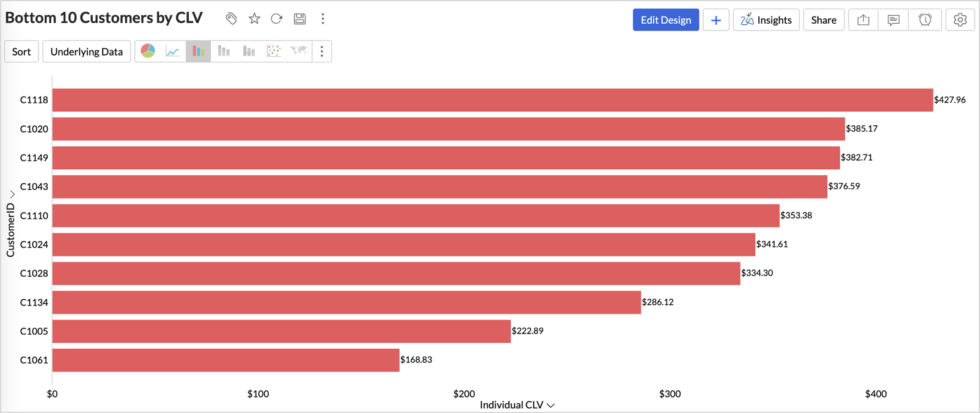Switch to pie chart type

[148, 51]
